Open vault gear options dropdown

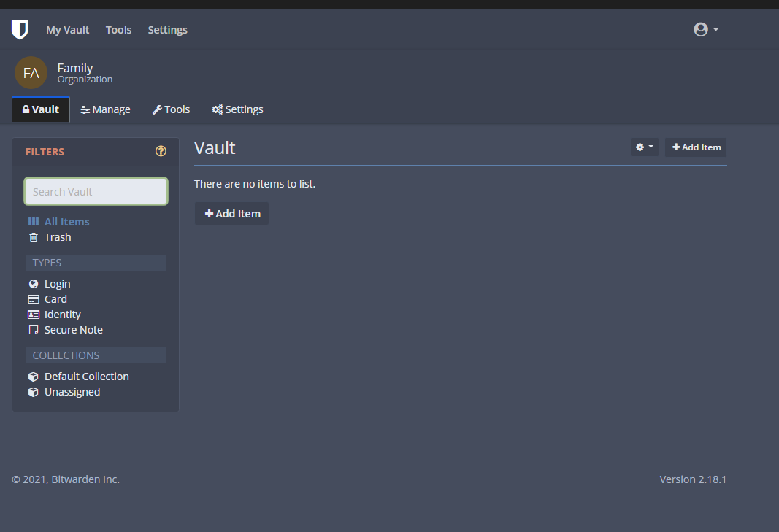pos(645,147)
